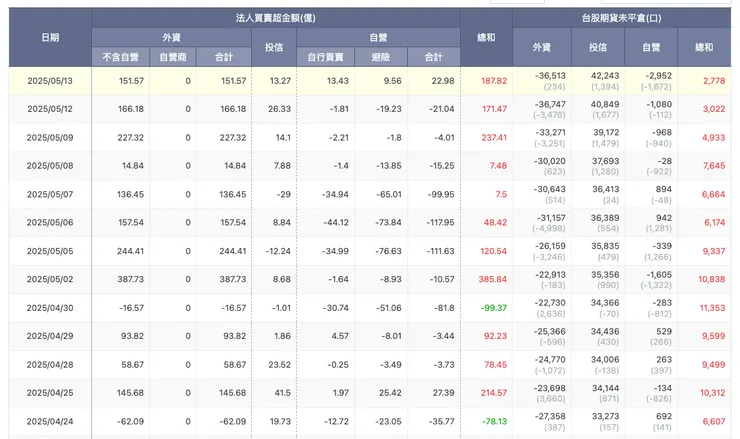Select the 2025/05/02 row date

click(50, 279)
